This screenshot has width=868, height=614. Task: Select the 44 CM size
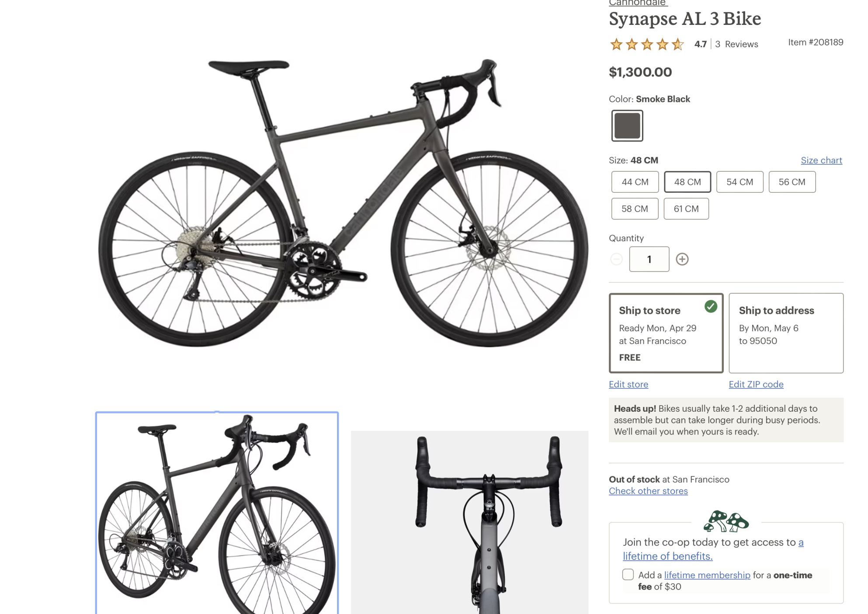pyautogui.click(x=635, y=182)
